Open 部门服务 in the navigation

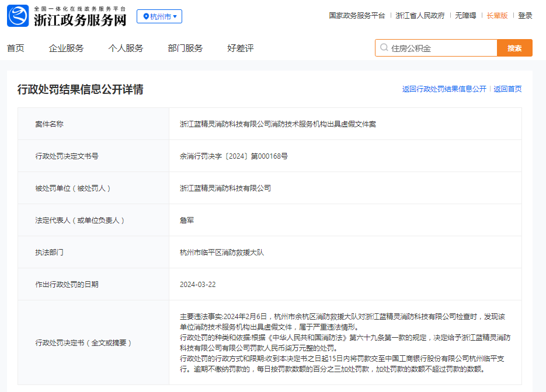point(185,48)
